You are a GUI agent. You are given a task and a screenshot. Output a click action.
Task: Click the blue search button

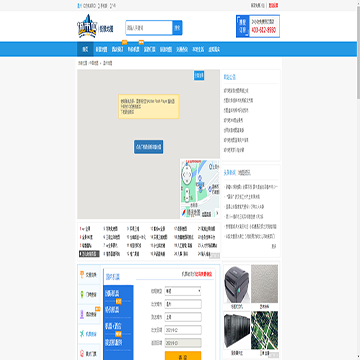(177, 28)
